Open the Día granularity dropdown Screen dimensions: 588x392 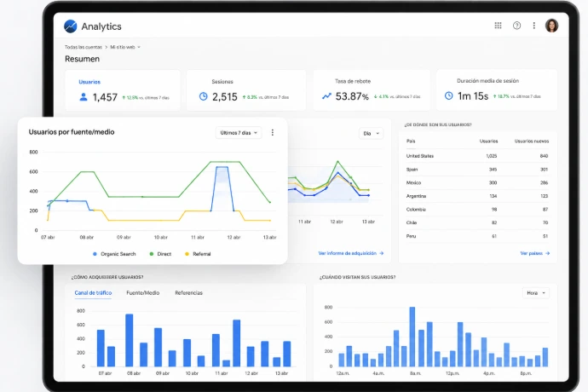point(371,134)
